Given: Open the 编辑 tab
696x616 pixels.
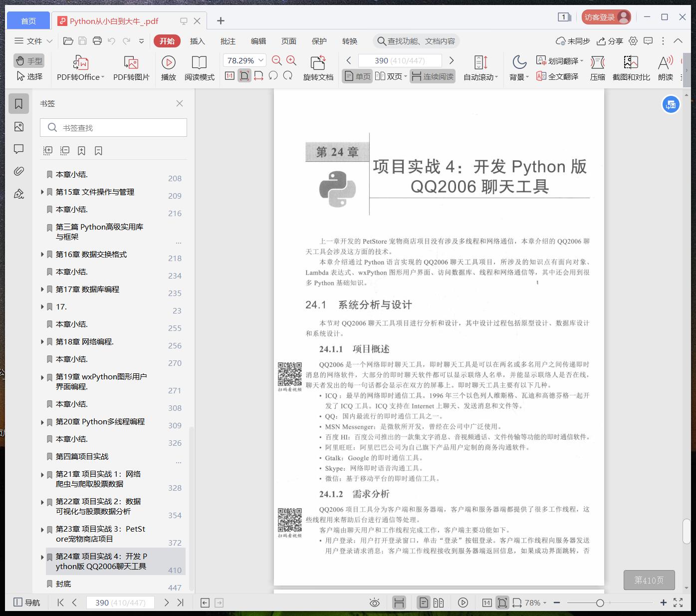Looking at the screenshot, I should click(258, 41).
